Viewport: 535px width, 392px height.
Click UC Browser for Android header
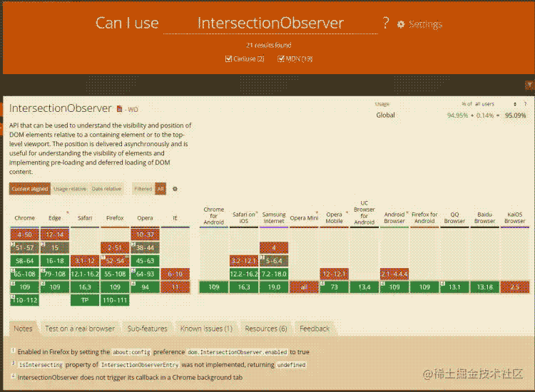pyautogui.click(x=364, y=212)
